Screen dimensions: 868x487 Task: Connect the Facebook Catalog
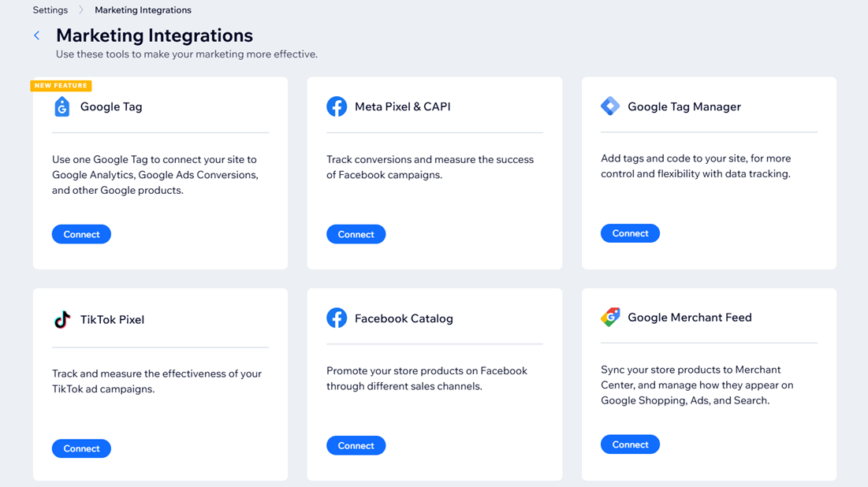pos(356,444)
